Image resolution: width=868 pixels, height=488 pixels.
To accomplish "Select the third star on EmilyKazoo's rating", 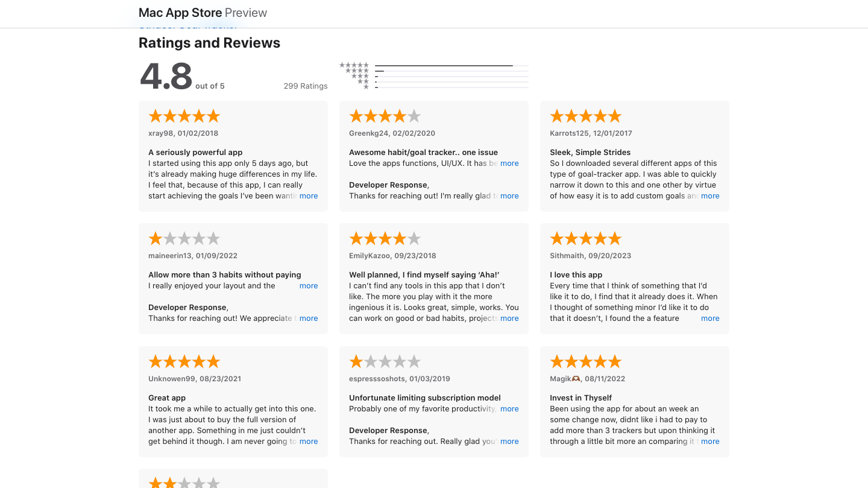I will point(385,238).
